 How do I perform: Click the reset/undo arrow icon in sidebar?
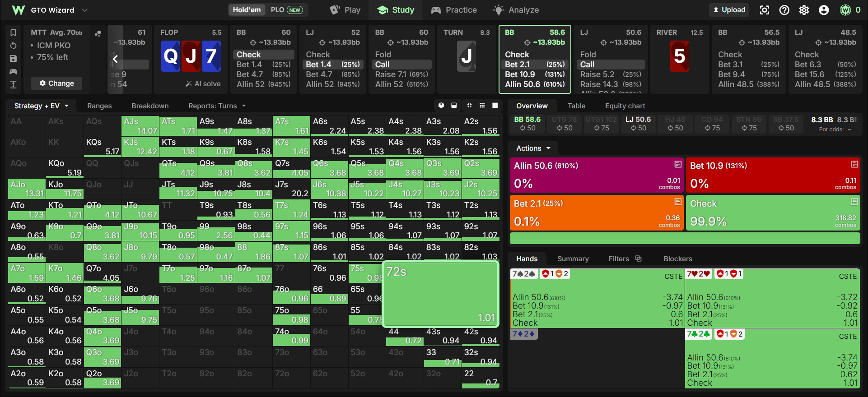pyautogui.click(x=14, y=46)
